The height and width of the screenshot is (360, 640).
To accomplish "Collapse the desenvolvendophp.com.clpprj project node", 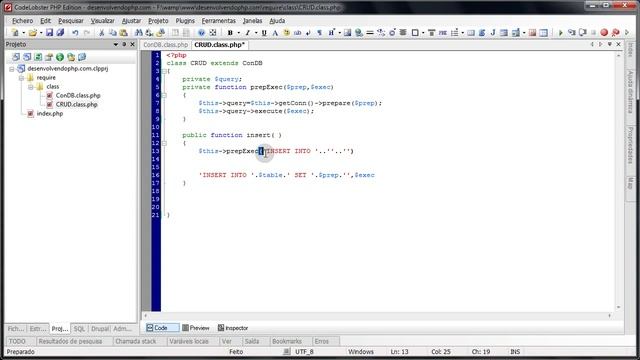I will coord(12,69).
